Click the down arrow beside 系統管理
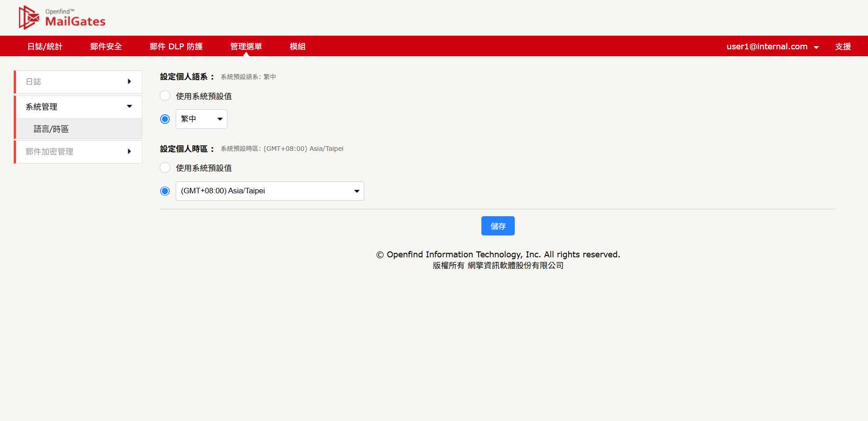 point(129,107)
